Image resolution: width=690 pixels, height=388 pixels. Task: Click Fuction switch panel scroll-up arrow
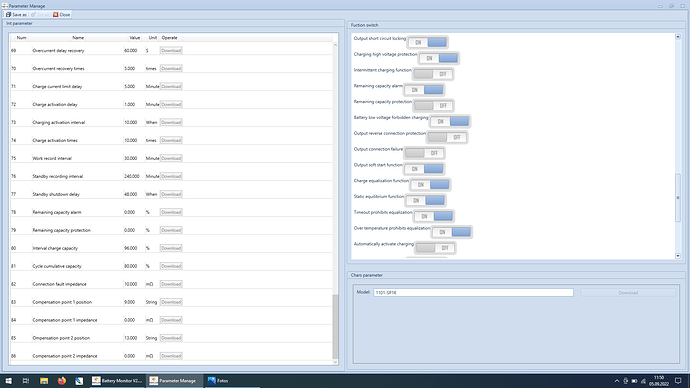[678, 37]
